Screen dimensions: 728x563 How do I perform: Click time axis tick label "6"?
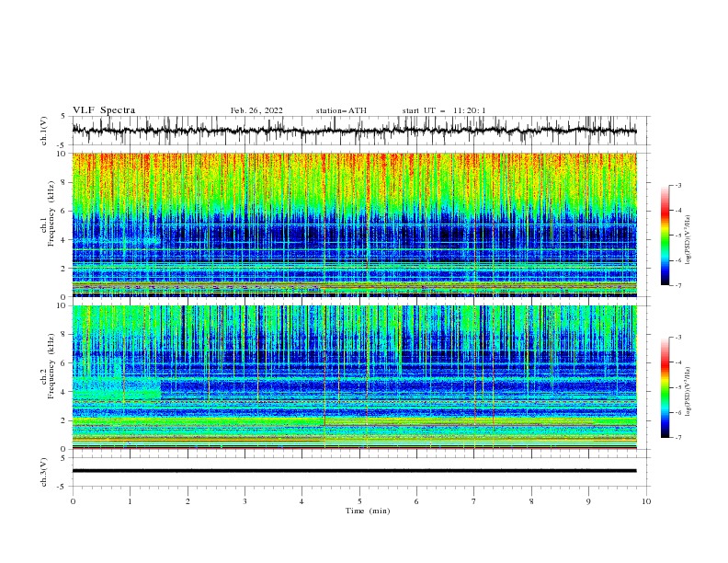click(417, 501)
